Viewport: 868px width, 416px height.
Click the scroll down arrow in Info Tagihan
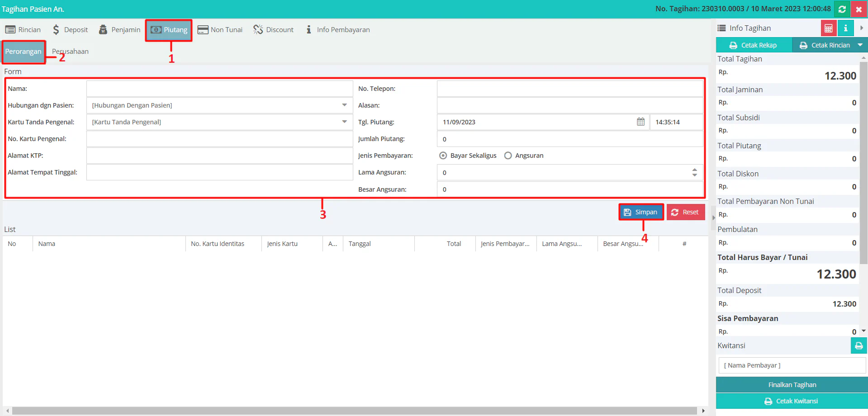[x=863, y=331]
